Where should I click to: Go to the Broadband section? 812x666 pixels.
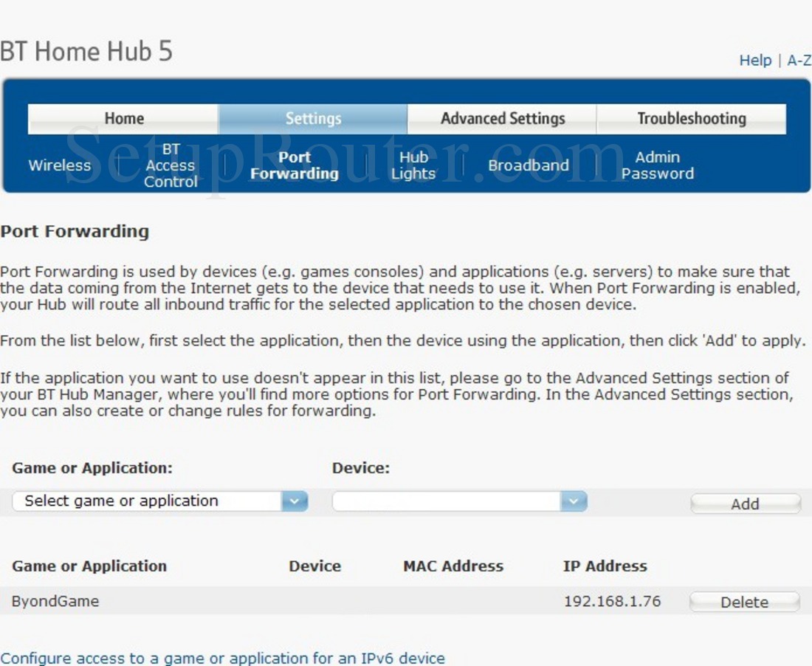tap(529, 165)
